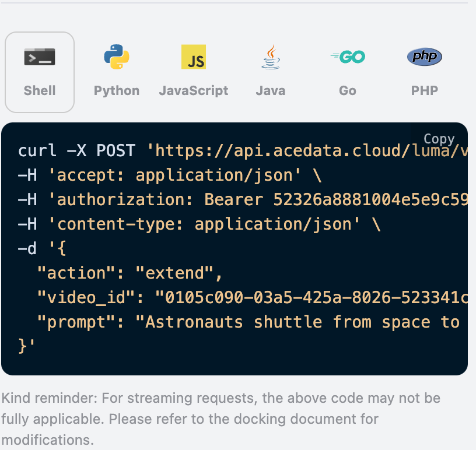Click the "video_id" value line
Viewport: 476px width, 450px height.
pyautogui.click(x=252, y=297)
